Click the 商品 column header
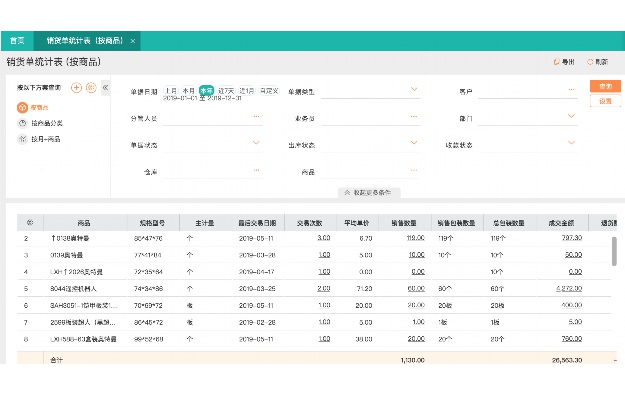Image resolution: width=625 pixels, height=395 pixels. coord(85,223)
